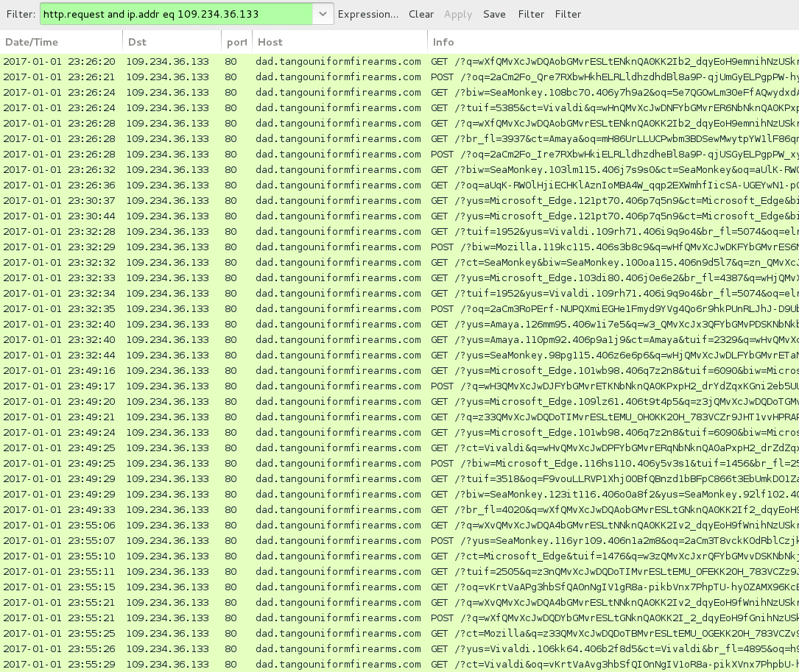Click the Apply filter button
The height and width of the screenshot is (672, 799).
tap(457, 14)
